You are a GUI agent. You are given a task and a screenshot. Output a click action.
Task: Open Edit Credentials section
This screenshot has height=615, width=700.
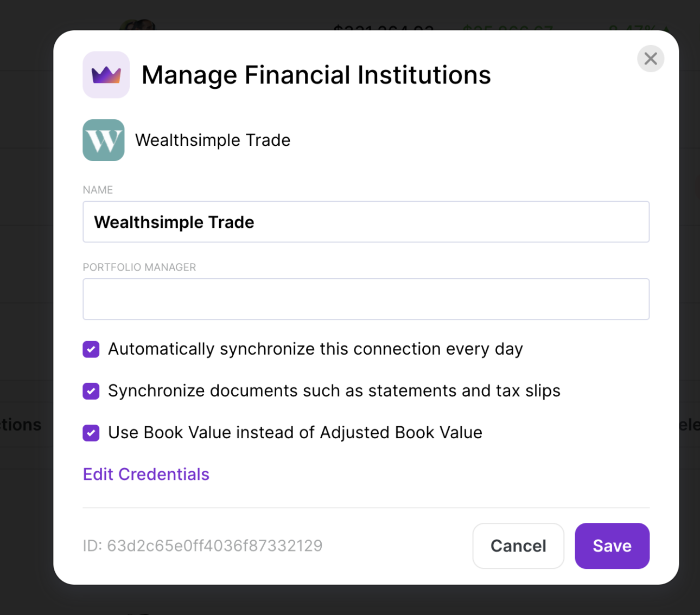point(146,474)
